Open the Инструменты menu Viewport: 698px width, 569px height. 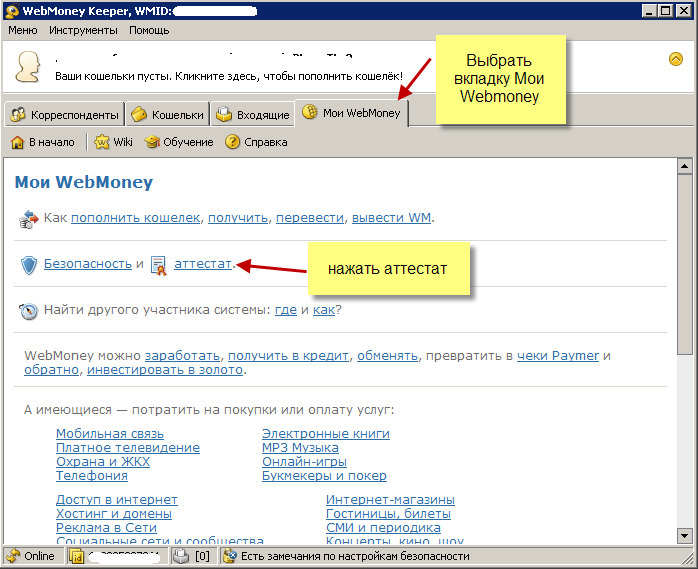(83, 30)
